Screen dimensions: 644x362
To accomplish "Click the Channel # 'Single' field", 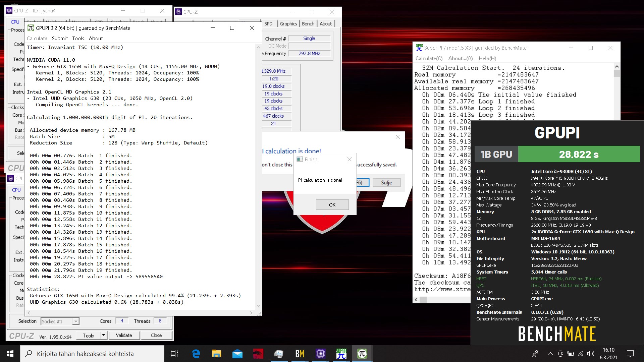I will [309, 39].
